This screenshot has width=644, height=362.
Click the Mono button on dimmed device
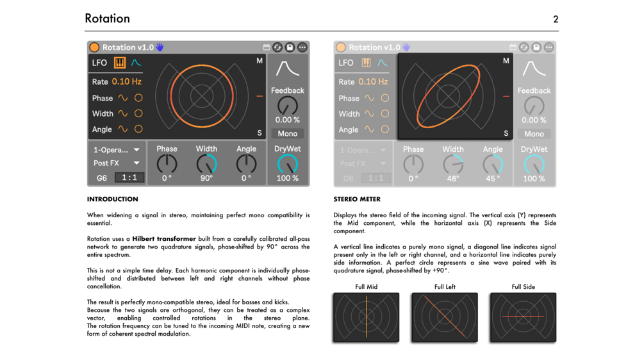tap(534, 134)
